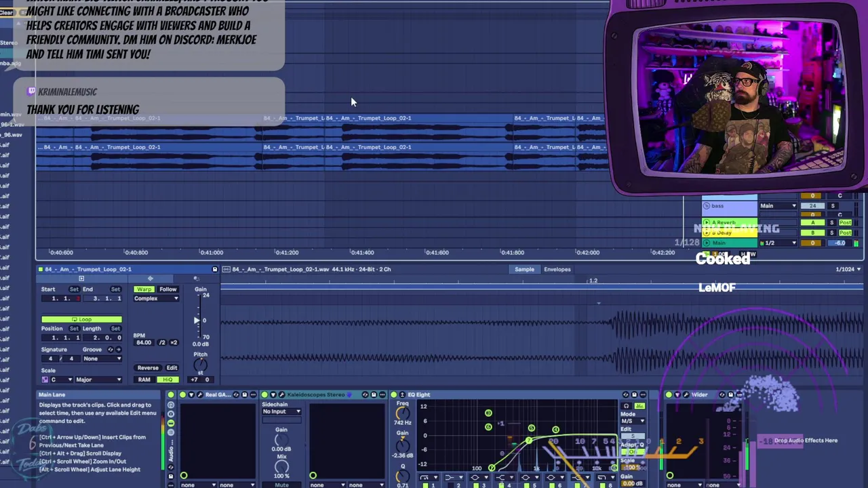Click the Save Clip disk icon

click(215, 269)
